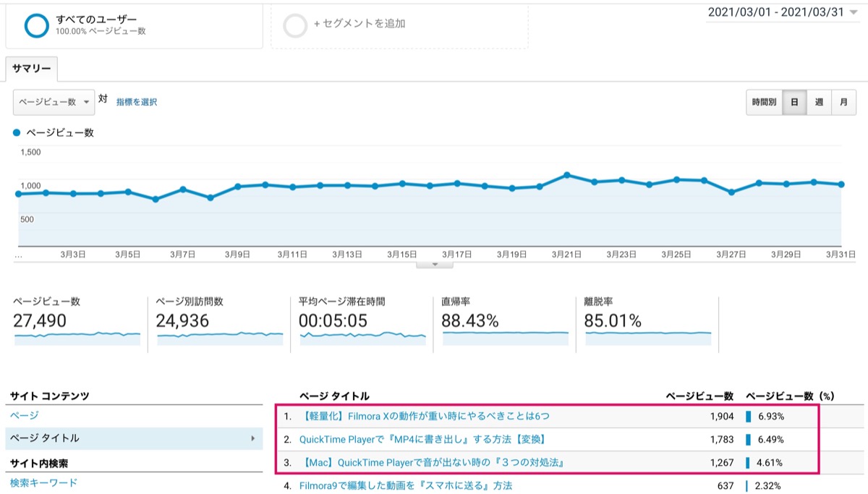The image size is (868, 494).
Task: Open the 検索キーワード link
Action: click(43, 482)
